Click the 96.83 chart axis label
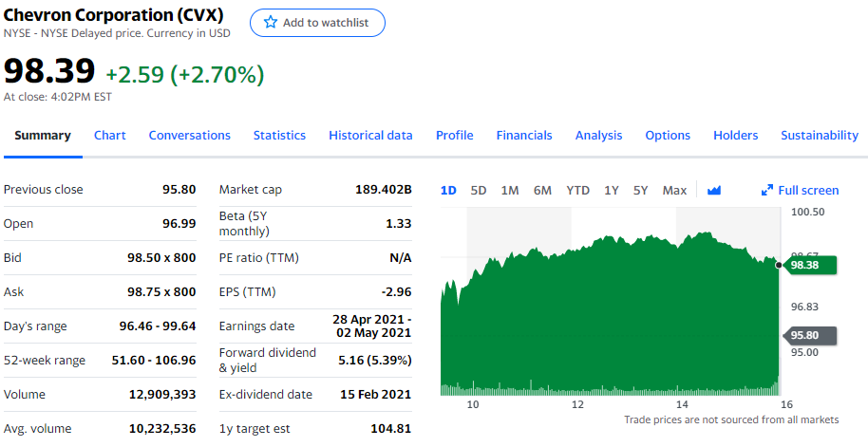Screen dimensions: 868x447 click(804, 307)
